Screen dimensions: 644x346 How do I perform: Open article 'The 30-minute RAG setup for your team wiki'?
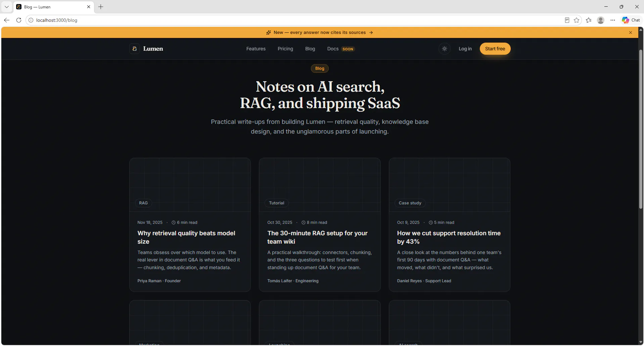[x=317, y=237]
